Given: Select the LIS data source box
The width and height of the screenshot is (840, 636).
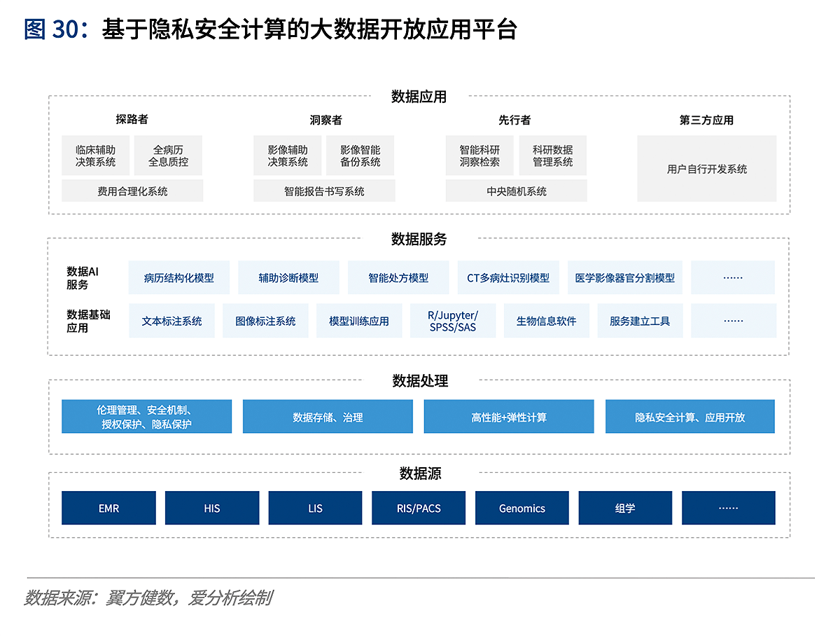Looking at the screenshot, I should click(x=315, y=508).
